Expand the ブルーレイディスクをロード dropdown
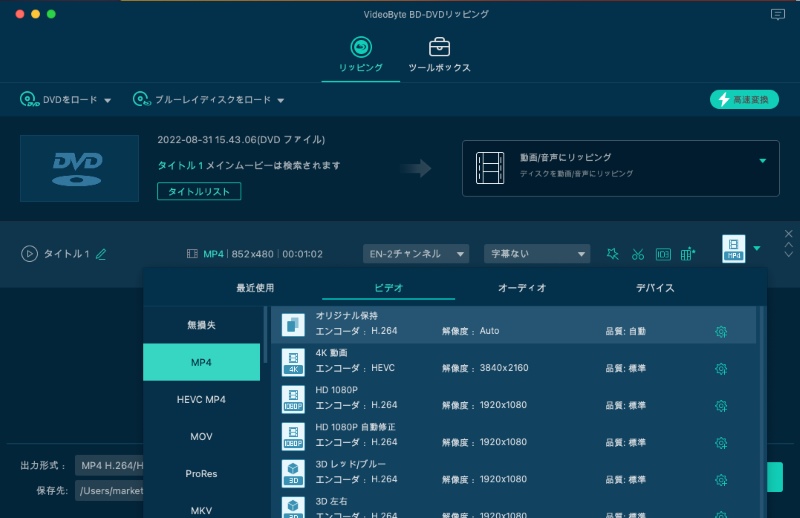The image size is (800, 518). point(281,100)
